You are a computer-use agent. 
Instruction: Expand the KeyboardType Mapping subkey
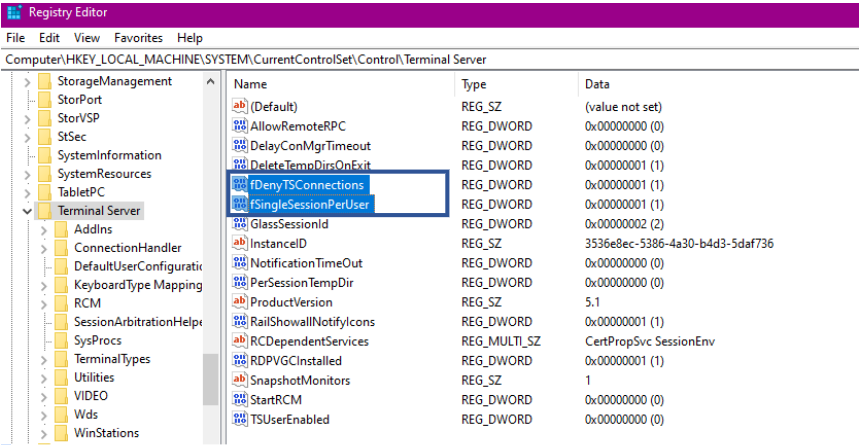coord(44,285)
